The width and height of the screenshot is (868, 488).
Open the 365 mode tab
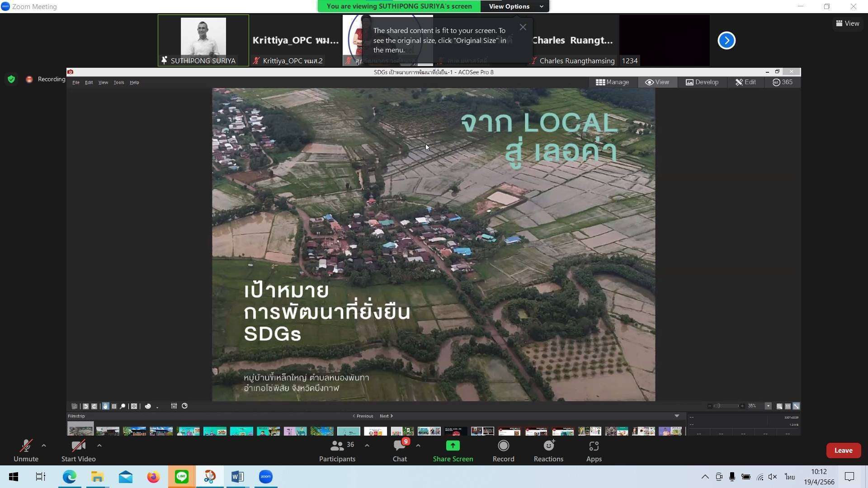coord(782,82)
